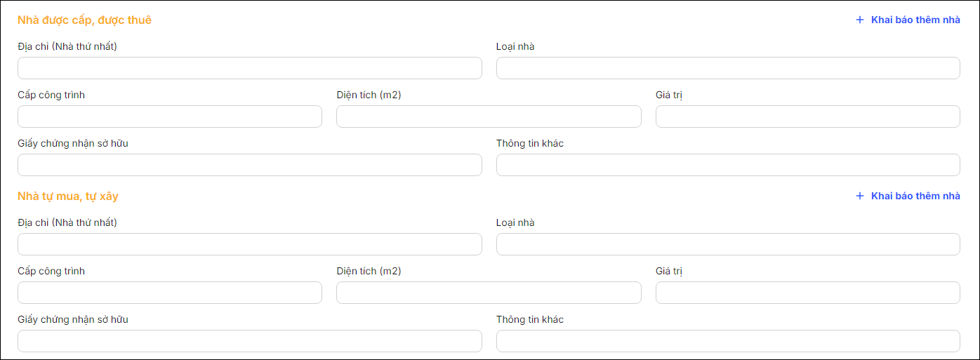Focus Giấy chứng nhận sở hữu in Nhà được cấp
The width and height of the screenshot is (980, 360).
[249, 165]
